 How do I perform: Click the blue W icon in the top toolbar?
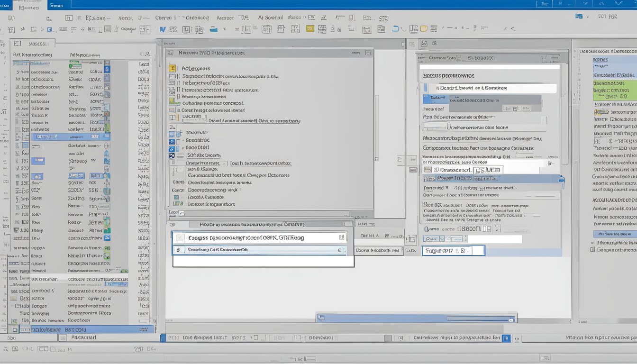point(163,29)
